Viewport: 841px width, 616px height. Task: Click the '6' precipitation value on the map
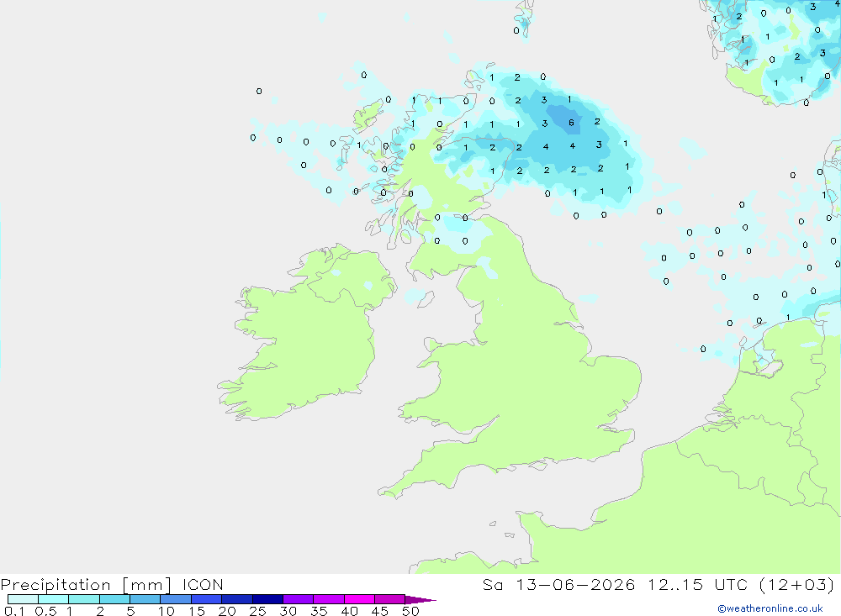571,123
